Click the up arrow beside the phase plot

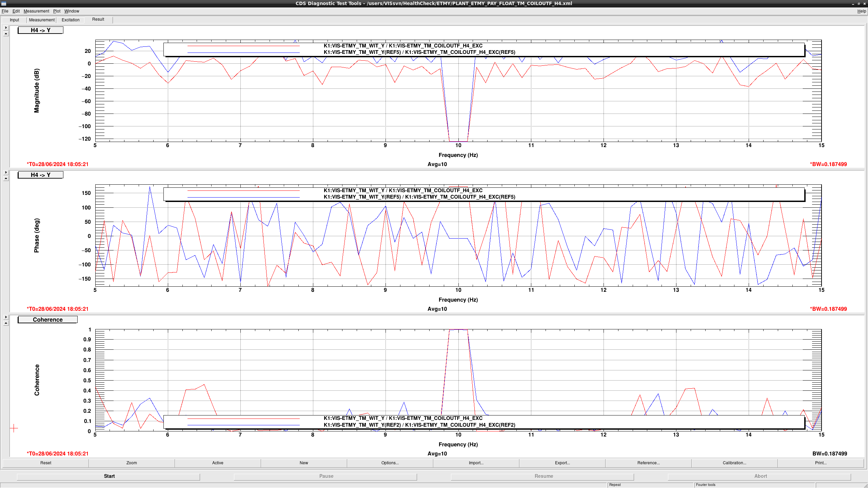[6, 178]
